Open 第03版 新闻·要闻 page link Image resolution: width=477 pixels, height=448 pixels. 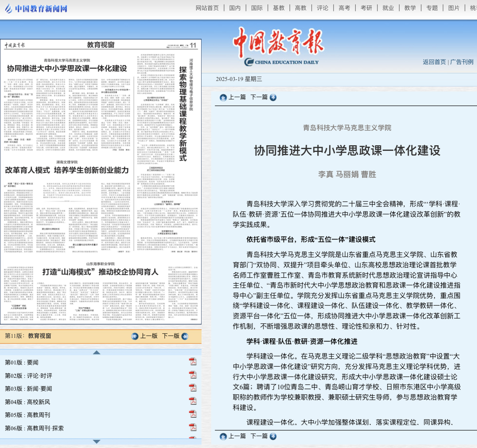(28, 389)
